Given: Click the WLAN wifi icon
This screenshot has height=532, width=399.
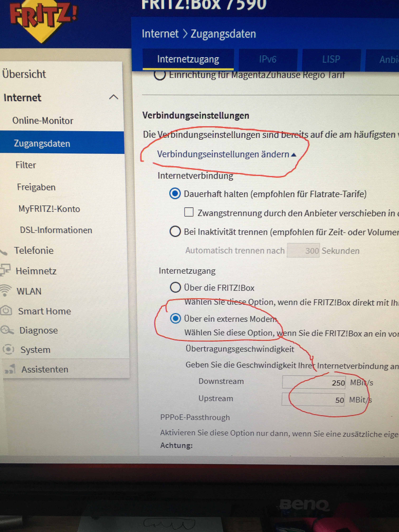Looking at the screenshot, I should pyautogui.click(x=5, y=291).
